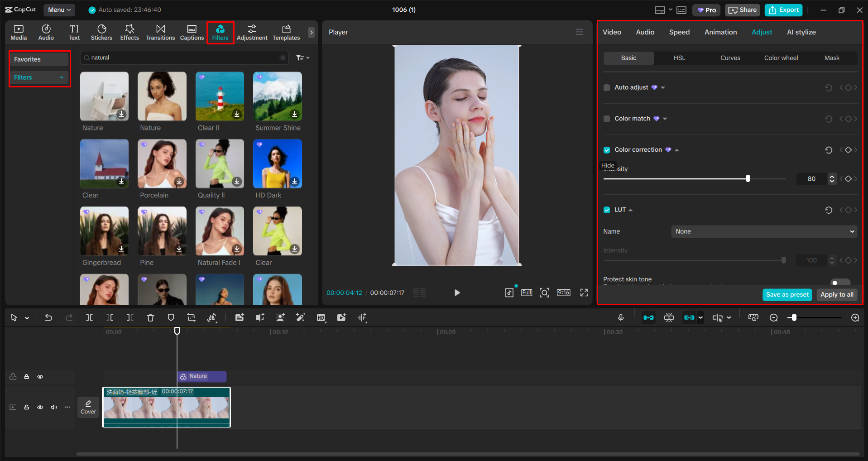This screenshot has height=461, width=868.
Task: Click the Apply to all button
Action: pyautogui.click(x=836, y=294)
